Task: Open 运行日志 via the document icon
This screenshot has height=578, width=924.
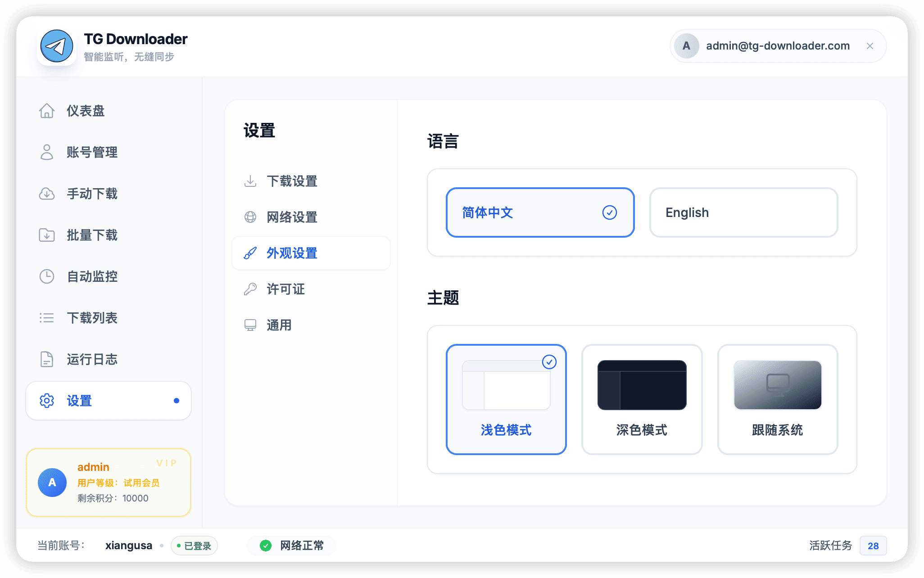Action: pos(47,359)
